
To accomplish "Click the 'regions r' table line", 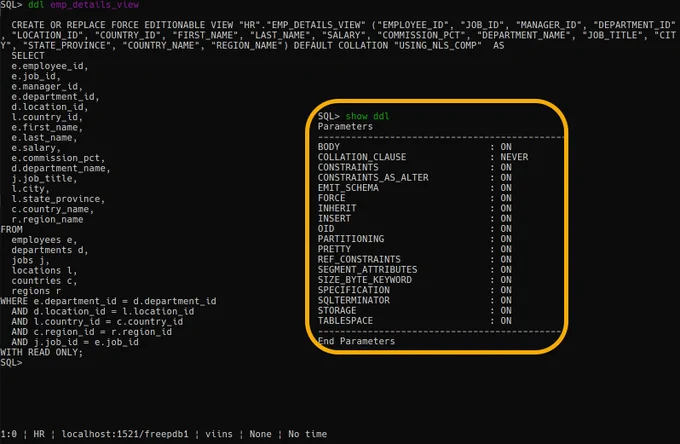I will click(x=36, y=291).
